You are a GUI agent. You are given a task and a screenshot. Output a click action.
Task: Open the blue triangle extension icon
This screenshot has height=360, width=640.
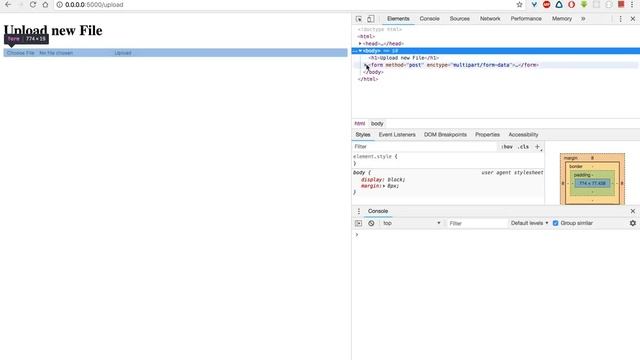pyautogui.click(x=559, y=4)
